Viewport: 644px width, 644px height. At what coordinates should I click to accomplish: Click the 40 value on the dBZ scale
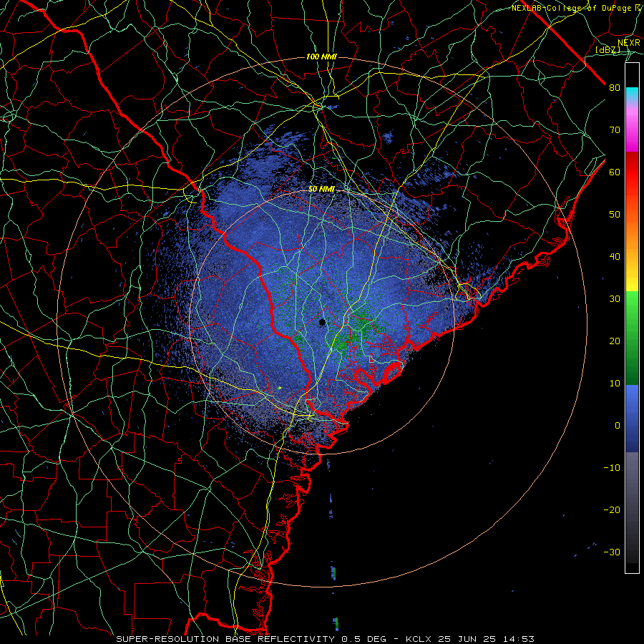pyautogui.click(x=615, y=257)
